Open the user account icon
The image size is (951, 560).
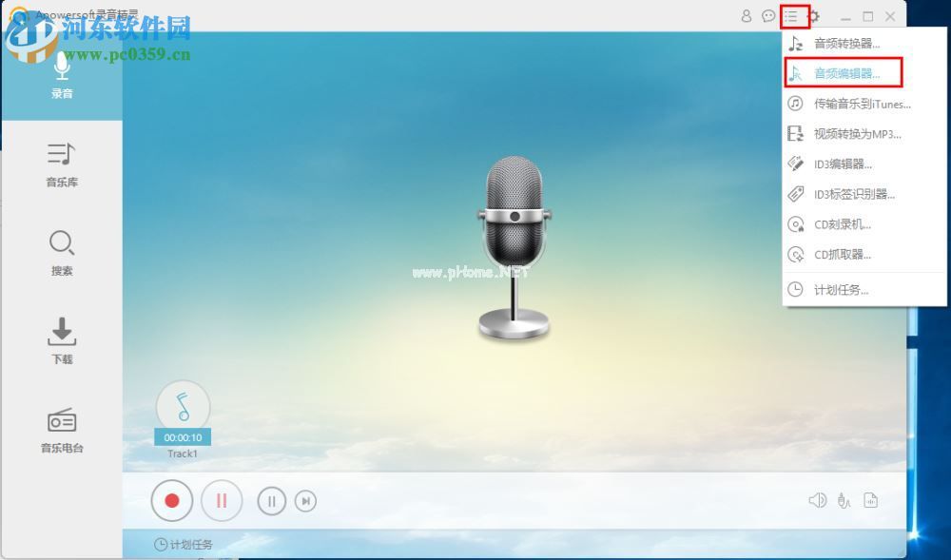[x=747, y=16]
